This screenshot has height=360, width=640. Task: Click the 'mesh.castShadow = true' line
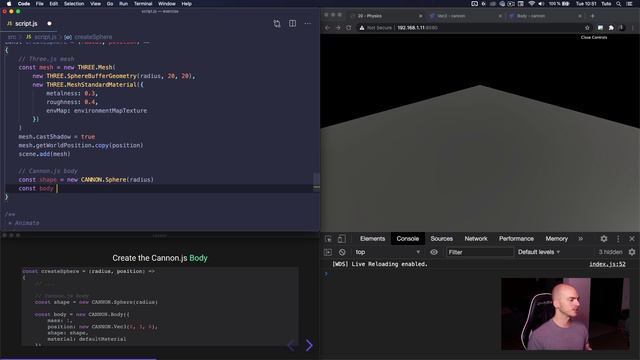pos(57,137)
